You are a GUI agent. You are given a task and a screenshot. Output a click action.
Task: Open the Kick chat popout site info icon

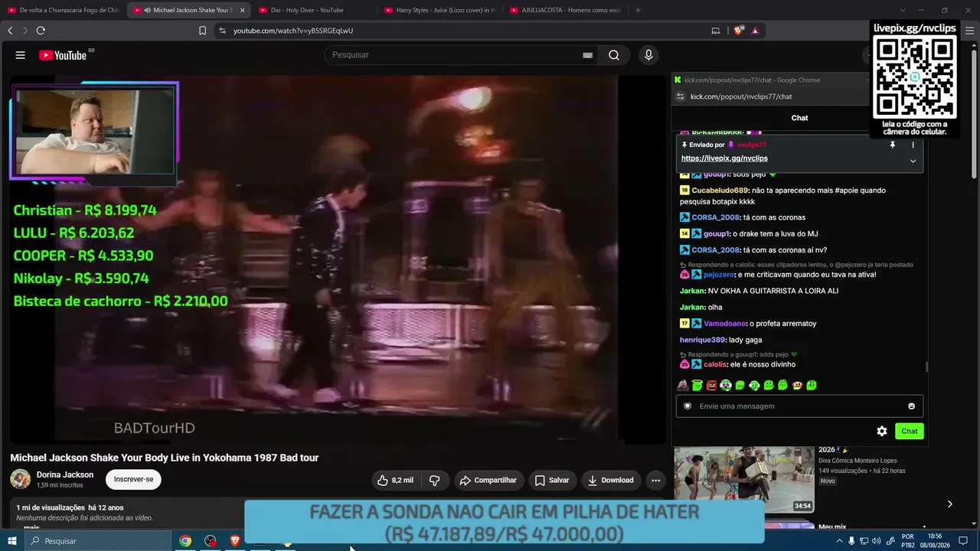[x=680, y=96]
